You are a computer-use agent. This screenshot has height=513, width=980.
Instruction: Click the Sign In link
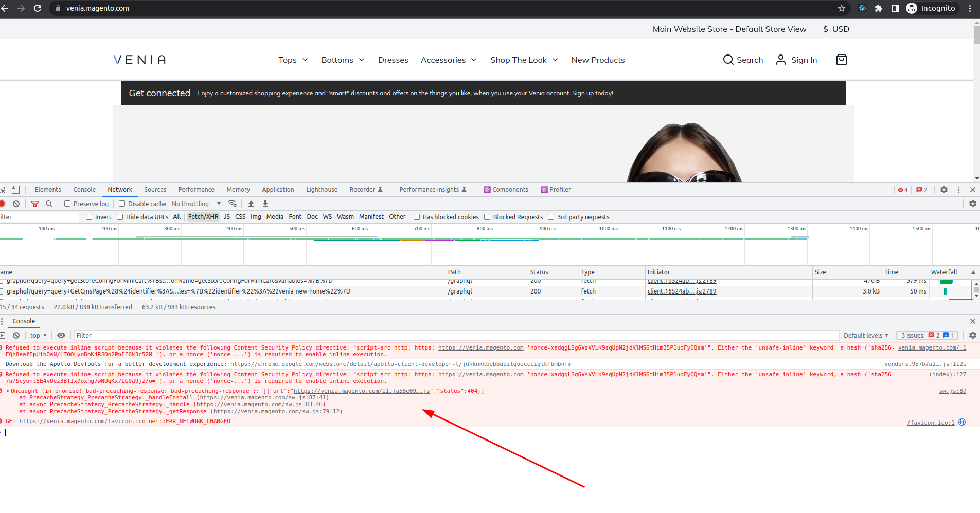pos(803,60)
